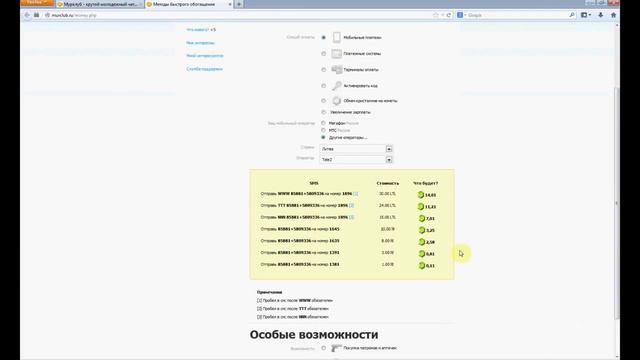Click the green coin beside 7,01
Screen dimensions: 640x360
(x=422, y=218)
